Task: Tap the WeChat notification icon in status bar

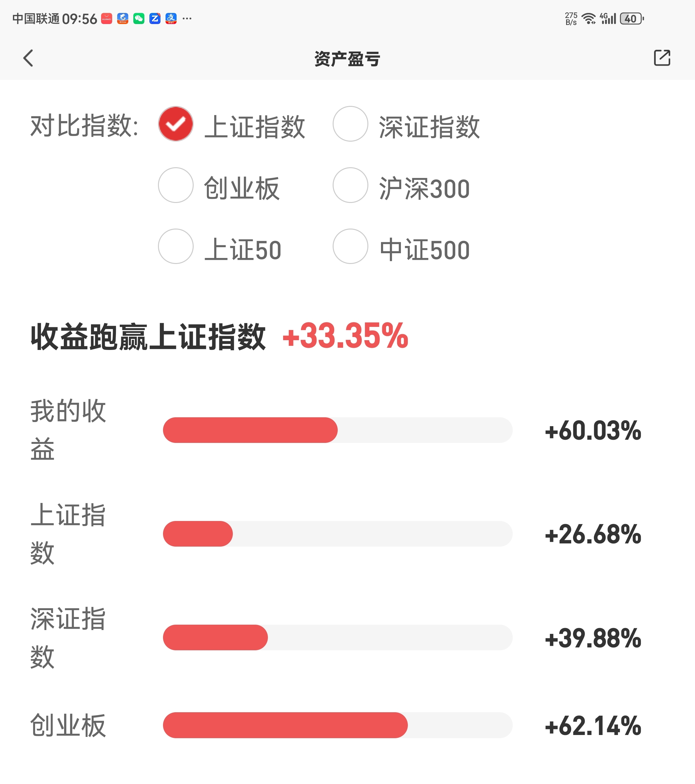Action: coord(139,18)
